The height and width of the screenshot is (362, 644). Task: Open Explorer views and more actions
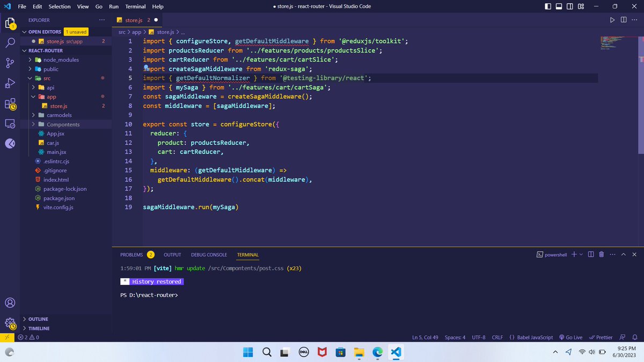tap(102, 20)
